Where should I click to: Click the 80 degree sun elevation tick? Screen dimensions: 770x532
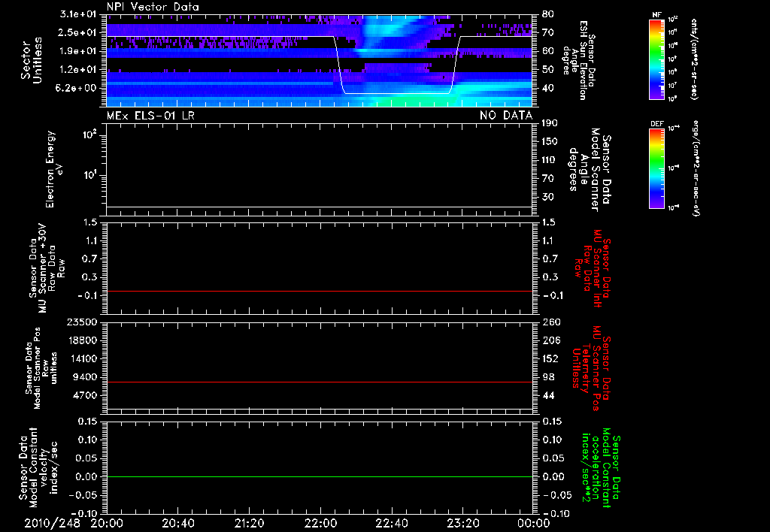coord(547,14)
